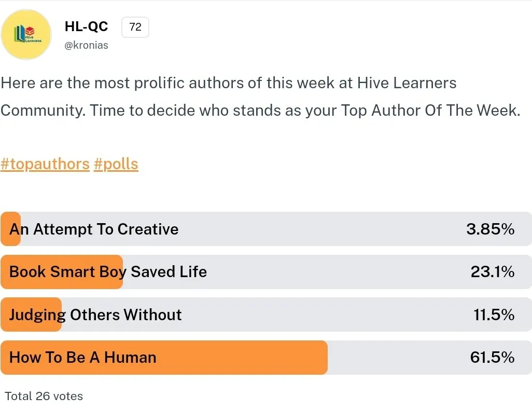
Task: Click the post text about prolific authors
Action: point(260,97)
